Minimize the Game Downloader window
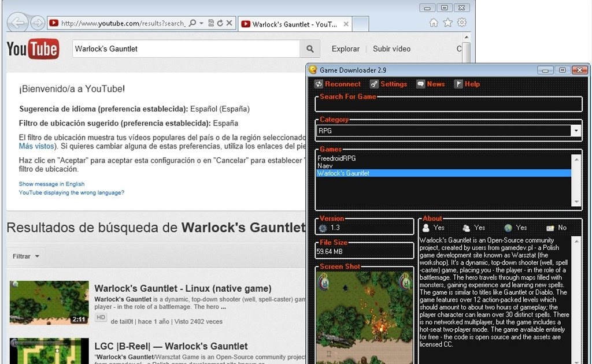The height and width of the screenshot is (364, 592). [x=545, y=70]
